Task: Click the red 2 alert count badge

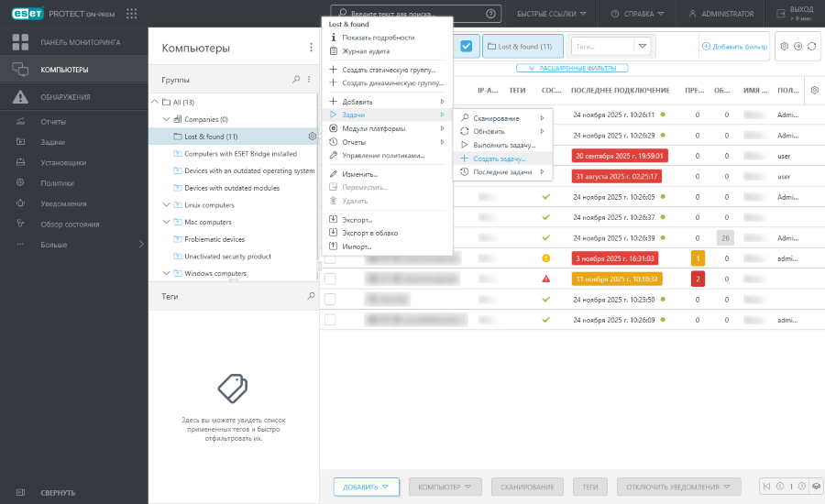Action: point(698,279)
